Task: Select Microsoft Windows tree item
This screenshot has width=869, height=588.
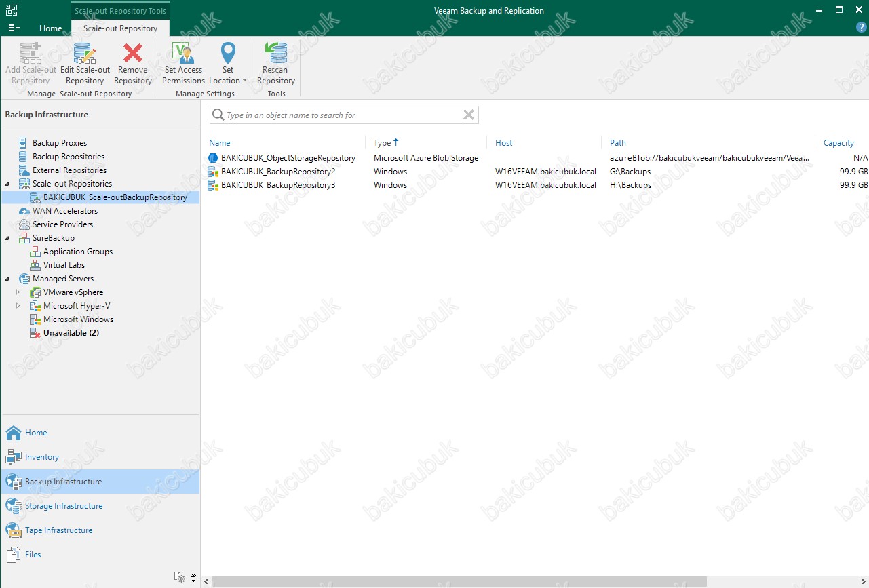Action: click(x=78, y=319)
